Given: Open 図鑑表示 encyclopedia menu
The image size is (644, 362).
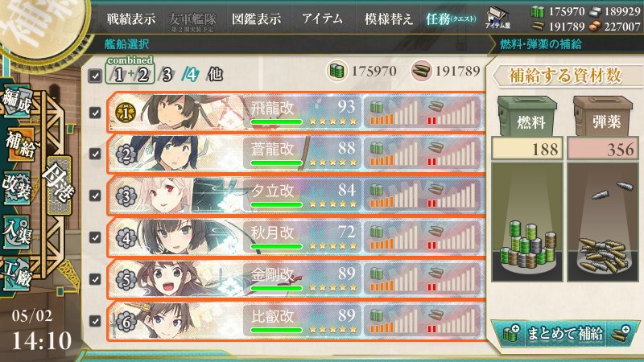Looking at the screenshot, I should pyautogui.click(x=256, y=19).
